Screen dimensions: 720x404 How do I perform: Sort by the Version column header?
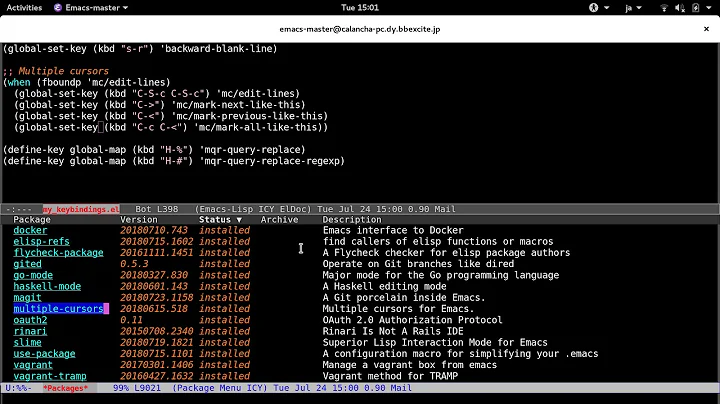point(139,219)
